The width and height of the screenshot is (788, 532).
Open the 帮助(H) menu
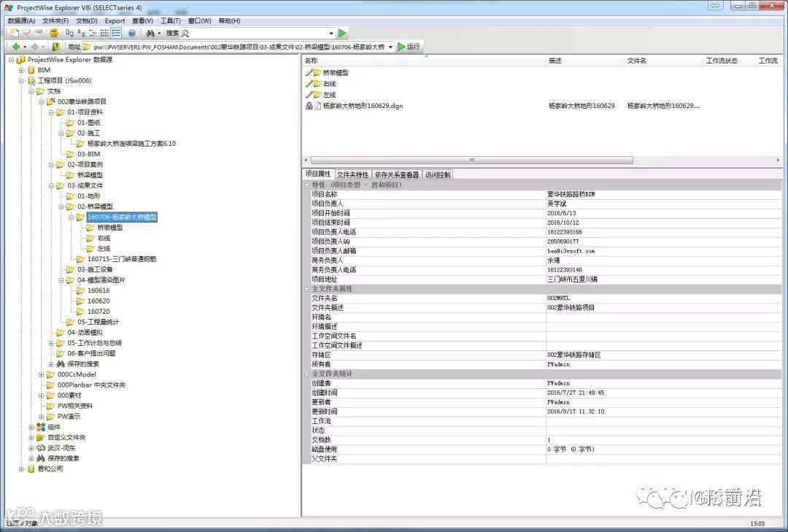coord(229,20)
